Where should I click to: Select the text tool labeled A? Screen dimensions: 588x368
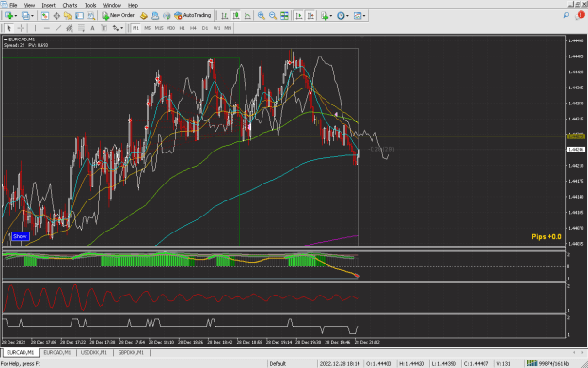[92, 28]
